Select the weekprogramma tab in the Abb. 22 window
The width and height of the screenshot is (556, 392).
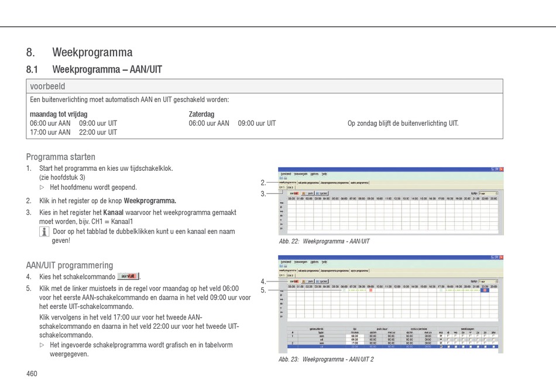(288, 183)
